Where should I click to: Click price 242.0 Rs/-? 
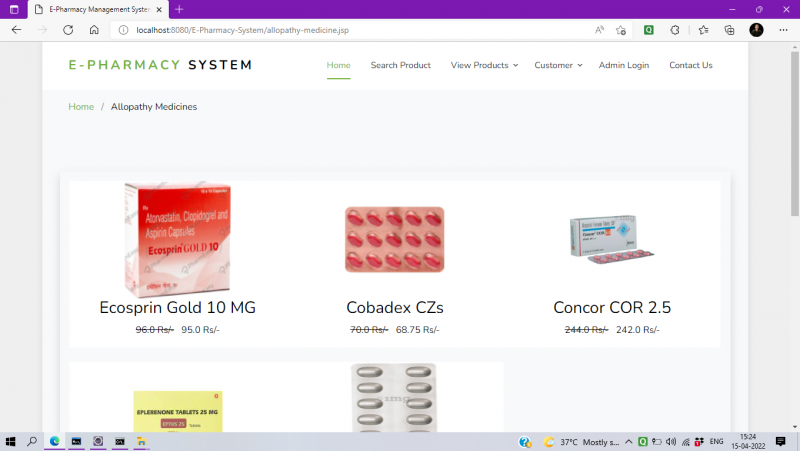coord(637,330)
